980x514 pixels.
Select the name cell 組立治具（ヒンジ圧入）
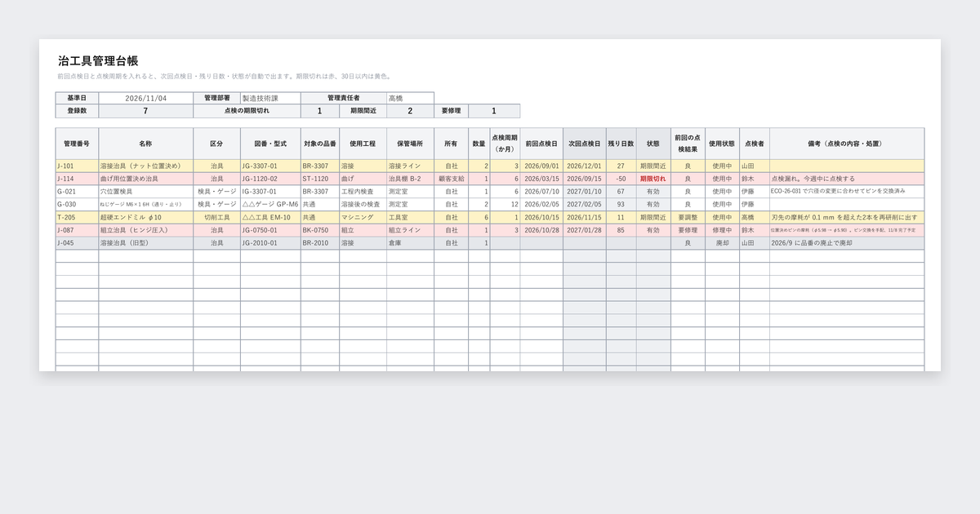tap(146, 230)
